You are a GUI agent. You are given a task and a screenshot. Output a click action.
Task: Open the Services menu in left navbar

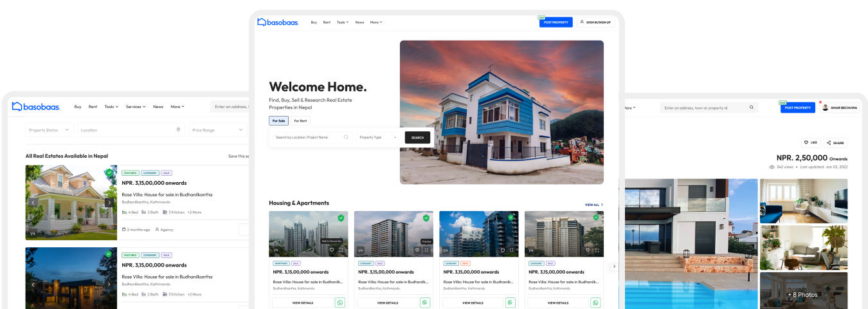pos(135,107)
